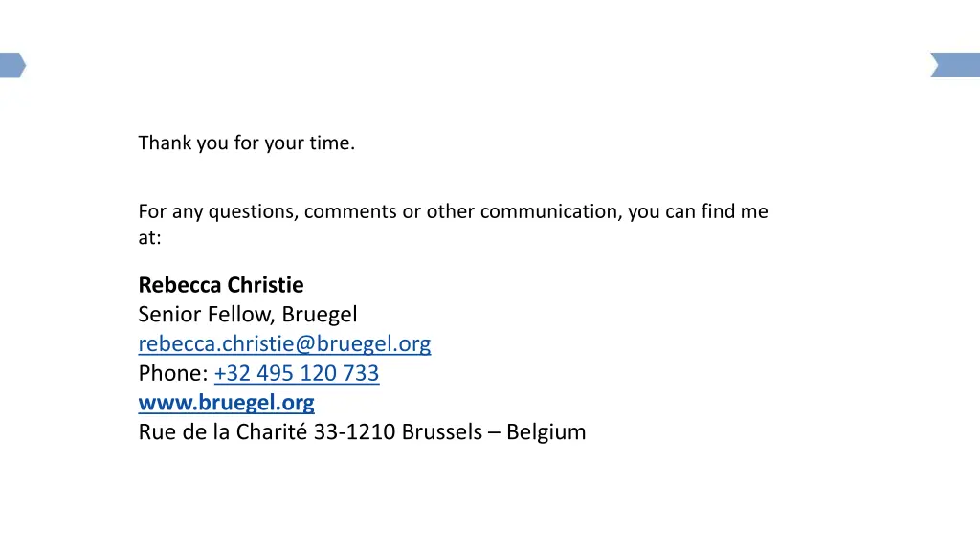This screenshot has width=980, height=551.
Task: Click the 'Phone:' label
Action: click(173, 373)
